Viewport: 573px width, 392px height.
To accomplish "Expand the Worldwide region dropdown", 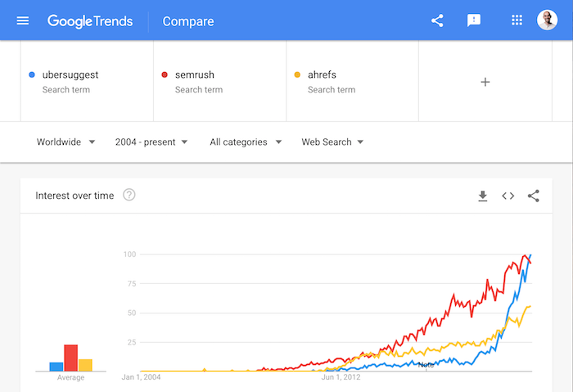I will (65, 142).
